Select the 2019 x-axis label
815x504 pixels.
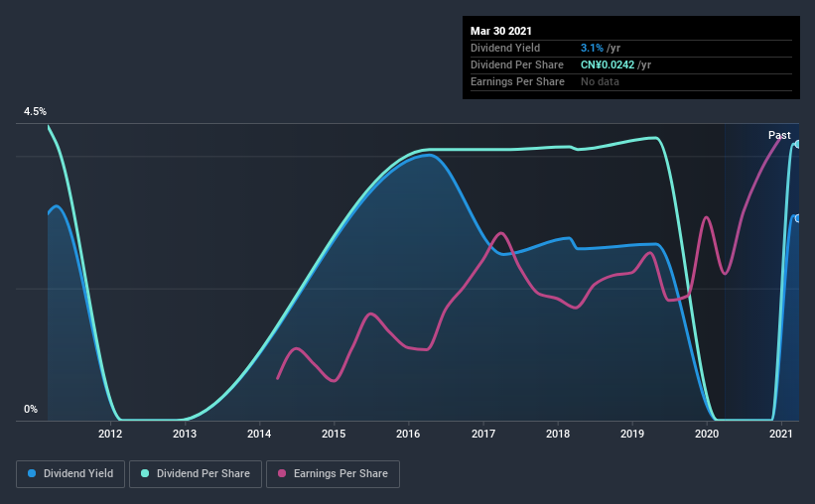(632, 434)
